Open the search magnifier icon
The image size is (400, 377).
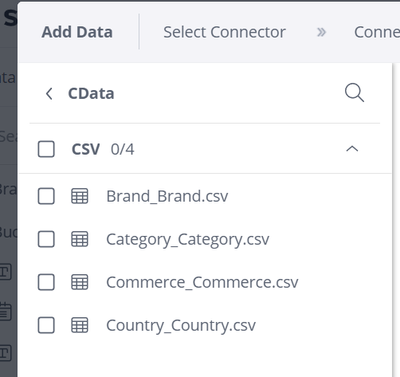click(x=354, y=93)
